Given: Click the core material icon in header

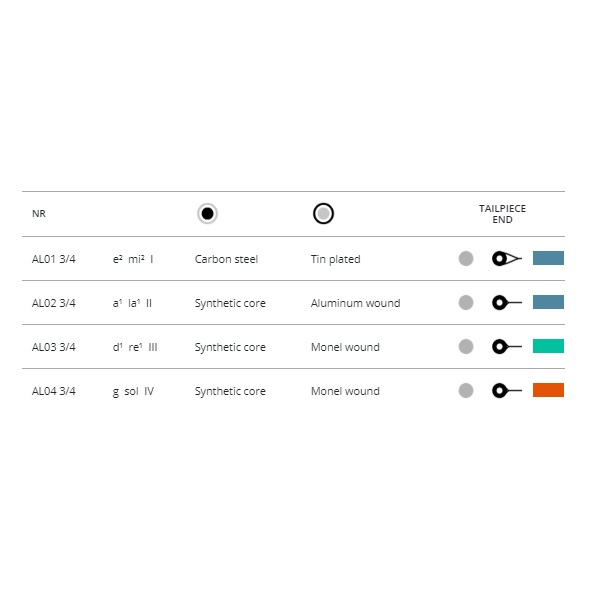Looking at the screenshot, I should coord(207,213).
